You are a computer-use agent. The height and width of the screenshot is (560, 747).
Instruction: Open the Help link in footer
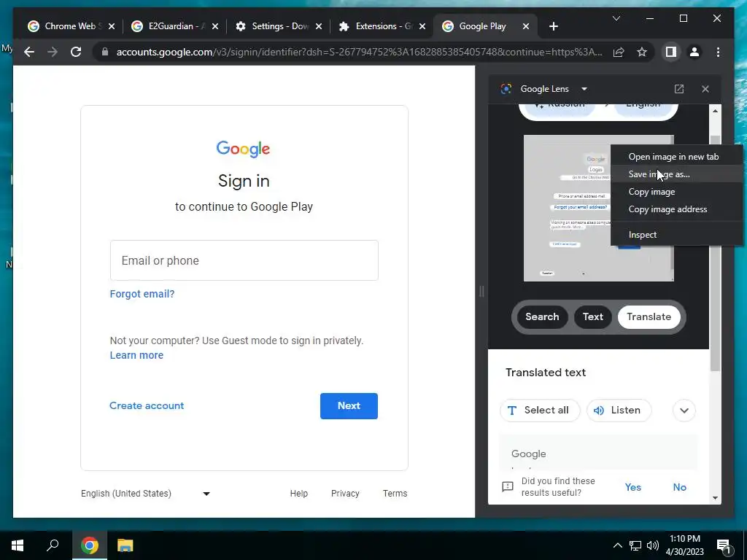(x=298, y=494)
